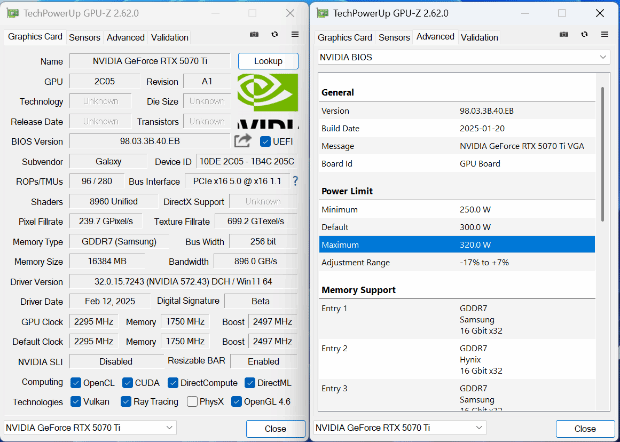Screen dimensions: 620x442
Task: Click Memory Size field 16384 MB
Action: coord(107,261)
